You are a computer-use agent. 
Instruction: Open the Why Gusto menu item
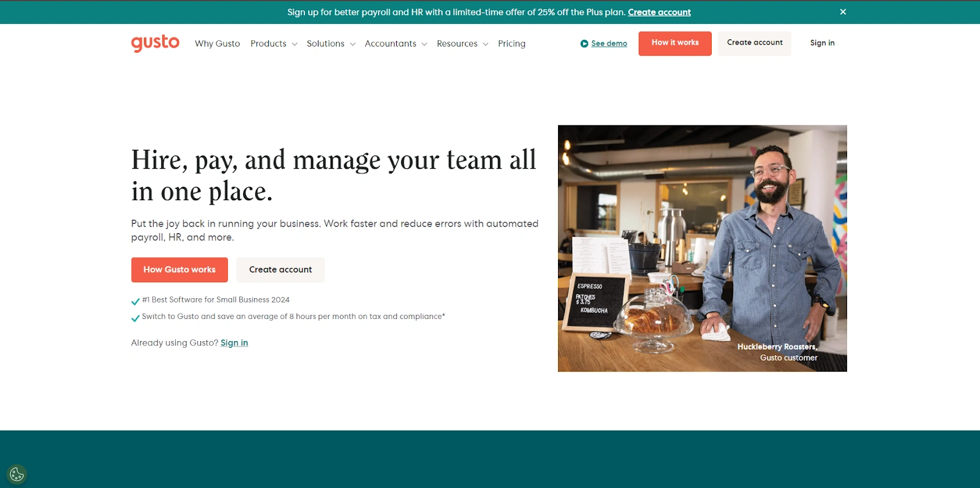point(217,43)
